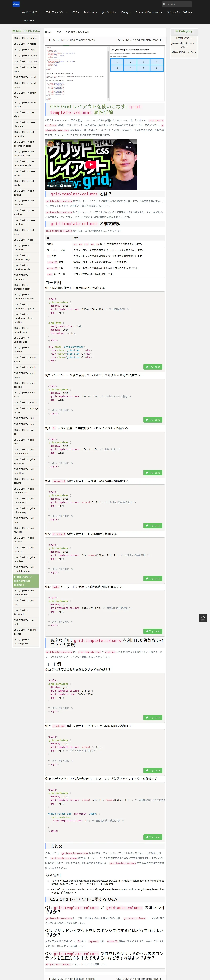Open the compute dropdown in navbar
The height and width of the screenshot is (980, 210).
click(27, 21)
